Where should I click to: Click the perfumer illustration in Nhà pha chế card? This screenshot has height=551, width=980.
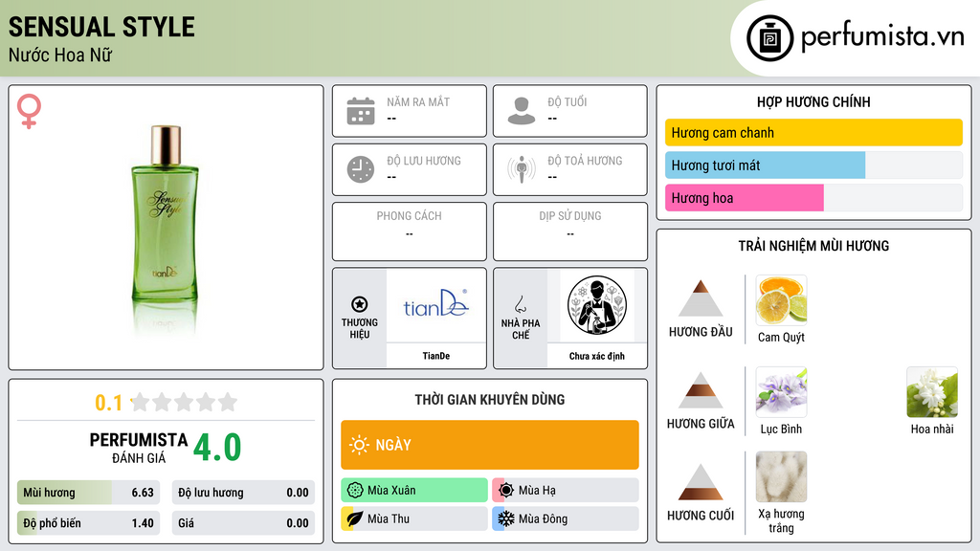597,305
